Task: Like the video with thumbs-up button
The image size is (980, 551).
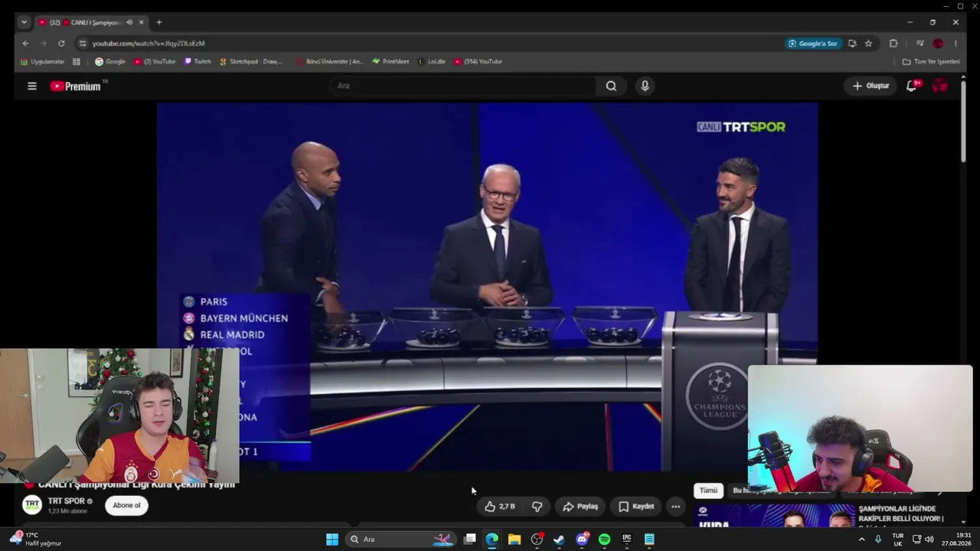Action: tap(499, 507)
